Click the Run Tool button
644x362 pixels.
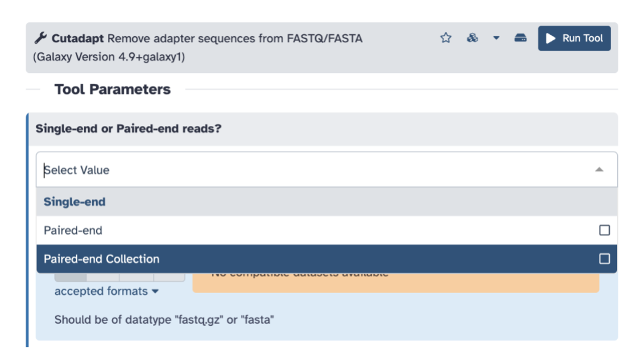click(x=574, y=38)
